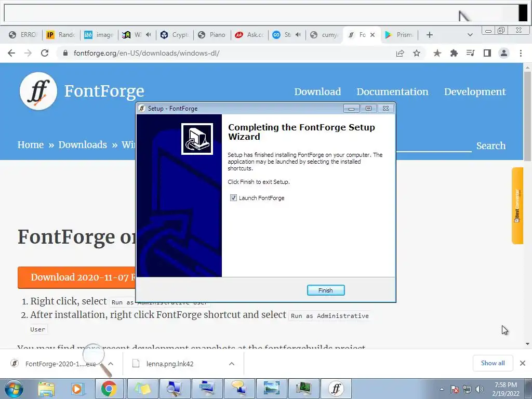This screenshot has height=399, width=532.
Task: Click the FontForge logo on the webpage
Action: coord(38,91)
